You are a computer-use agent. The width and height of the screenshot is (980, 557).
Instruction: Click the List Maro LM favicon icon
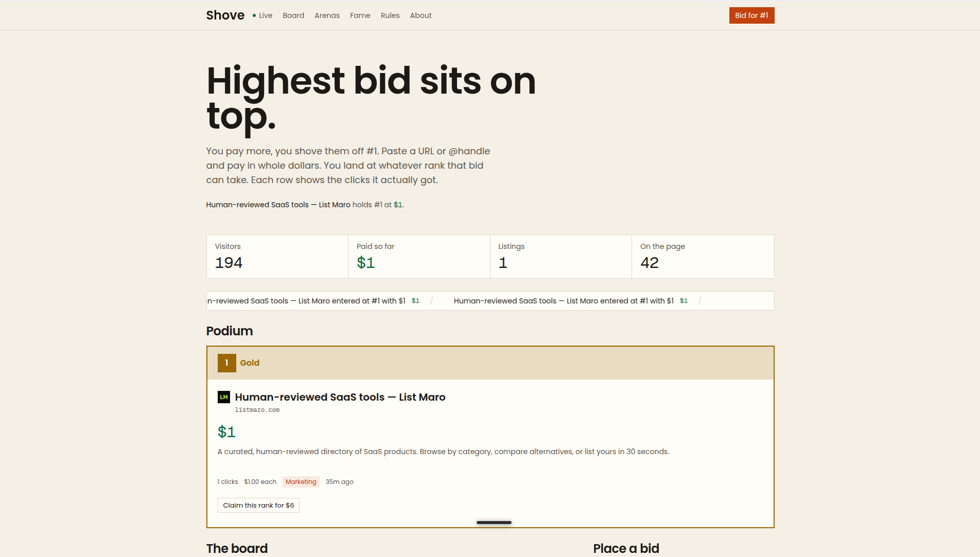click(x=224, y=397)
